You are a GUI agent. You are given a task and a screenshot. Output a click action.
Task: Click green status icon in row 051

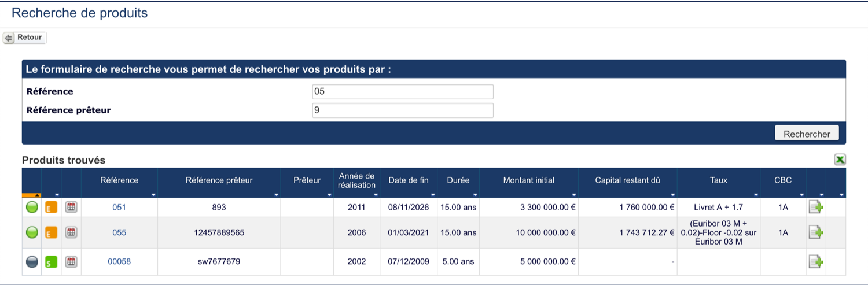pyautogui.click(x=32, y=208)
